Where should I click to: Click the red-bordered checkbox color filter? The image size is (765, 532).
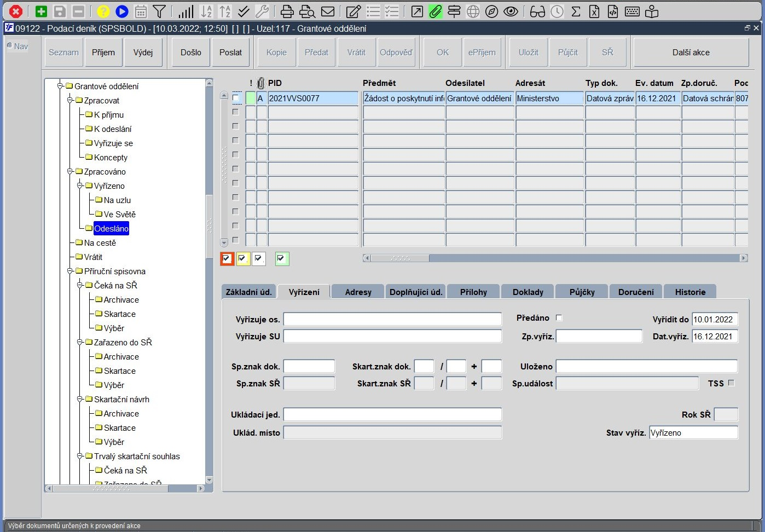point(227,259)
